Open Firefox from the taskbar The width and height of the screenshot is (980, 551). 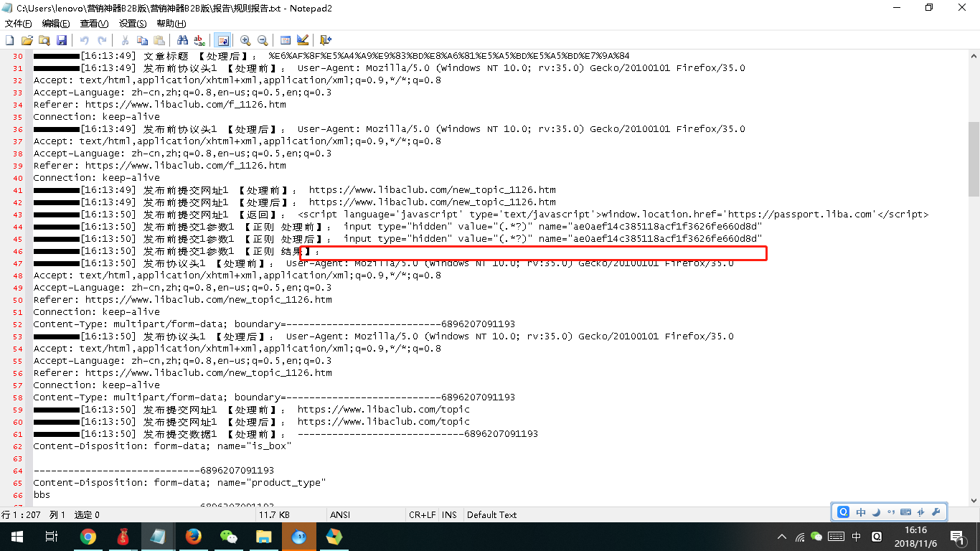coord(193,536)
